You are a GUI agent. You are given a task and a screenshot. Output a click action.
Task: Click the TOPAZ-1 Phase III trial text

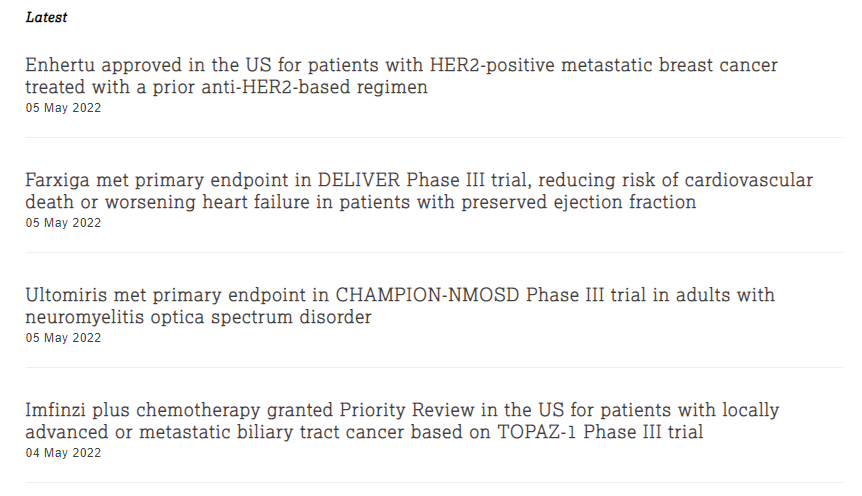[x=600, y=432]
